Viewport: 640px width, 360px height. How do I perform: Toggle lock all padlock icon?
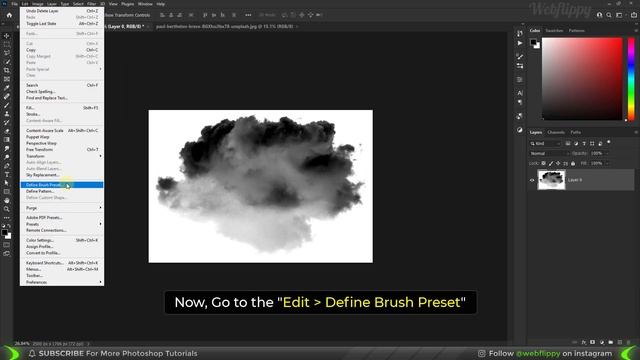(x=573, y=163)
